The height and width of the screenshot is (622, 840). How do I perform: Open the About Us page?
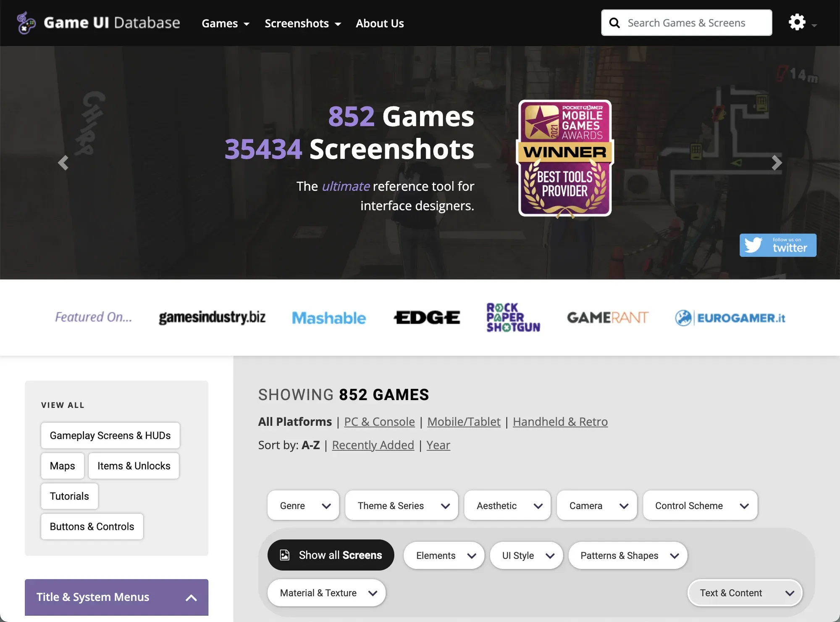coord(379,23)
